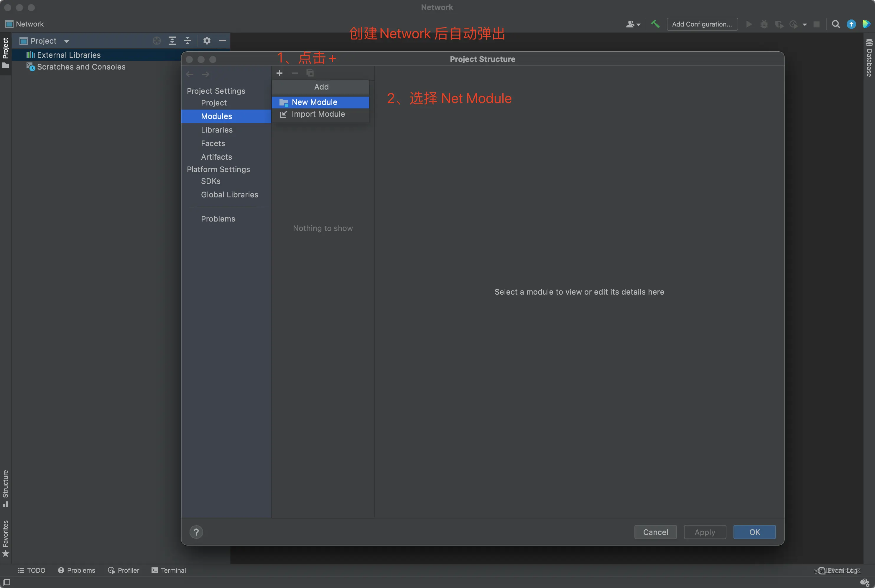Screen dimensions: 875x588
Task: Click the Run with Coverage icon
Action: [779, 24]
